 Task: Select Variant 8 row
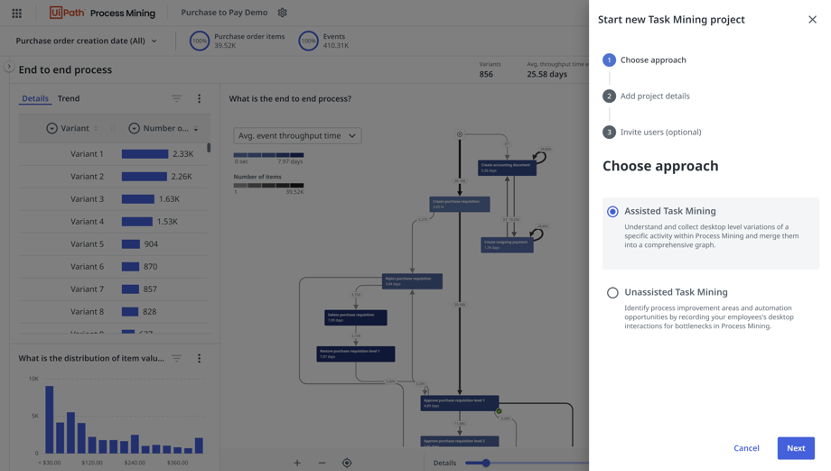(113, 312)
